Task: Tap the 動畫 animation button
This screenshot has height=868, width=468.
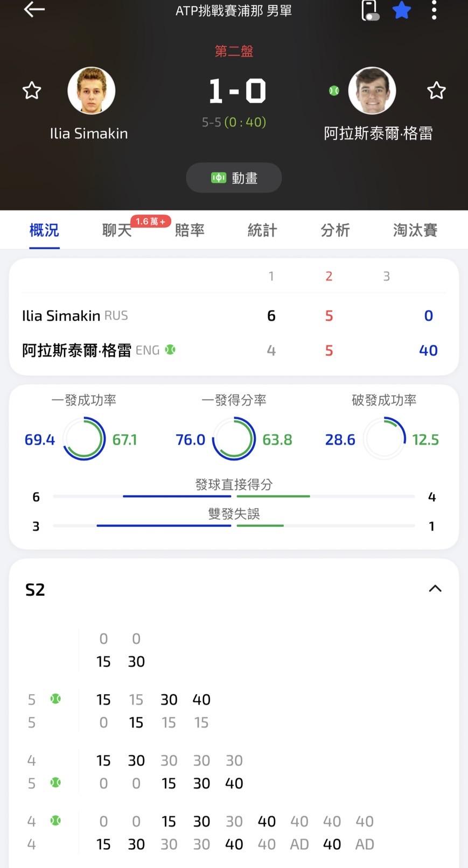Action: point(234,178)
